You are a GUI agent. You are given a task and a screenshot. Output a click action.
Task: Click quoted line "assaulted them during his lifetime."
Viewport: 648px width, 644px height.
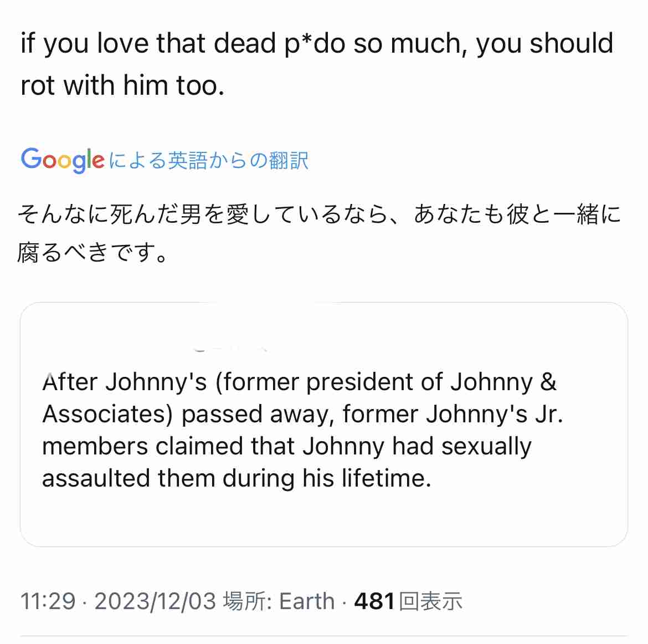[x=236, y=478]
